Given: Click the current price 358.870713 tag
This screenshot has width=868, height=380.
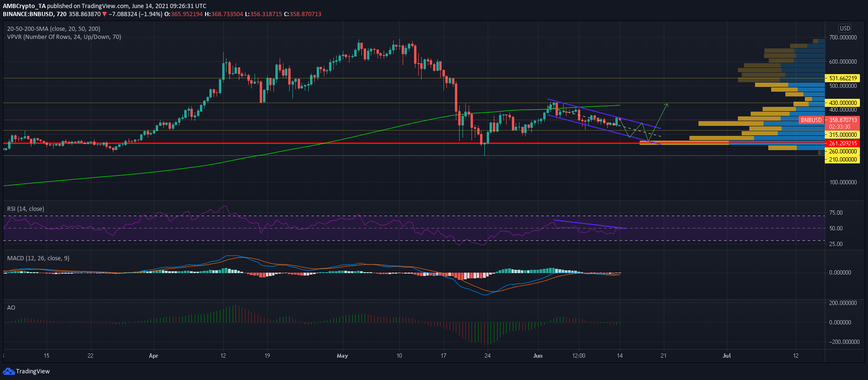Looking at the screenshot, I should pos(843,120).
